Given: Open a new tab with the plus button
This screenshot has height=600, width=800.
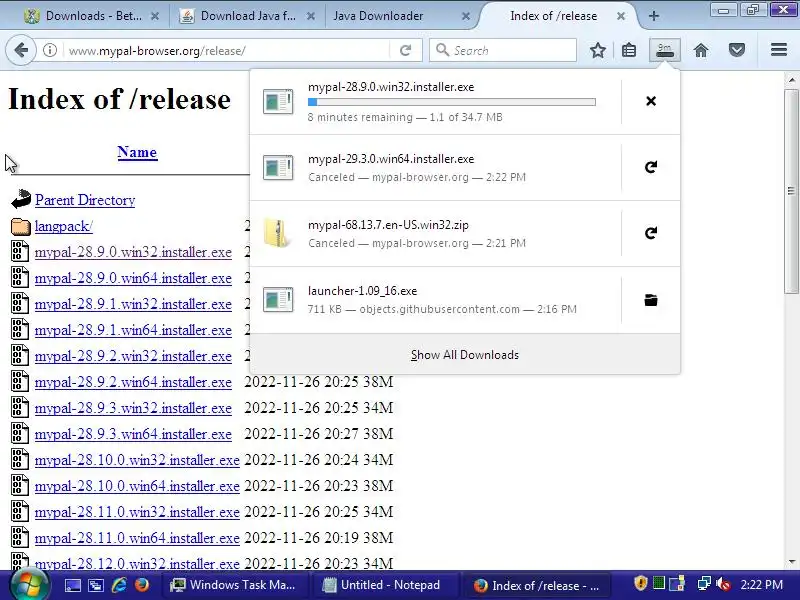Looking at the screenshot, I should tap(654, 16).
